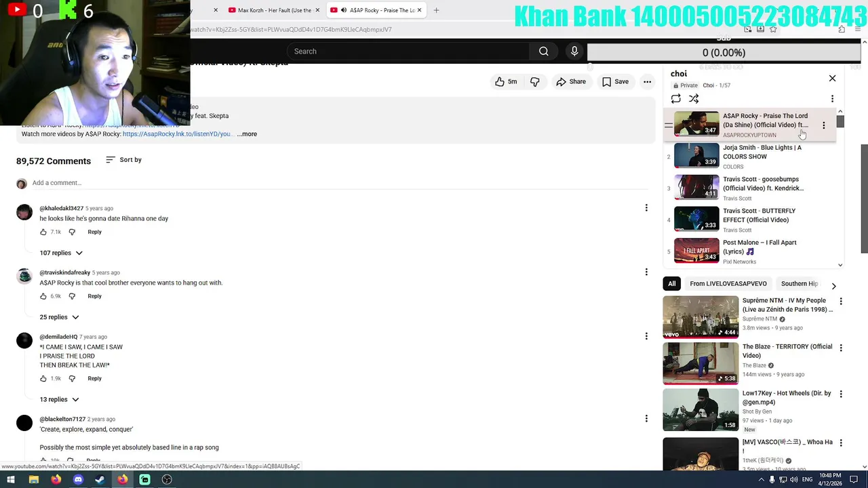Image resolution: width=868 pixels, height=488 pixels.
Task: Show more filter chips with right arrow
Action: click(x=833, y=286)
